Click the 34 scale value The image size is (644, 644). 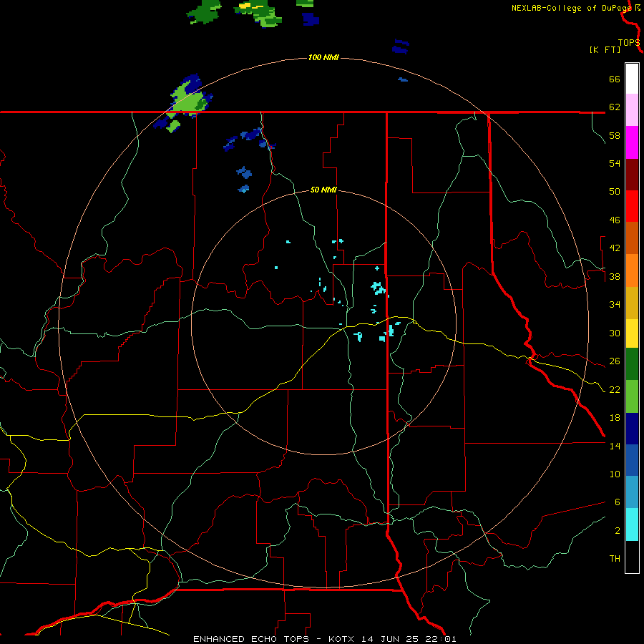coord(615,305)
